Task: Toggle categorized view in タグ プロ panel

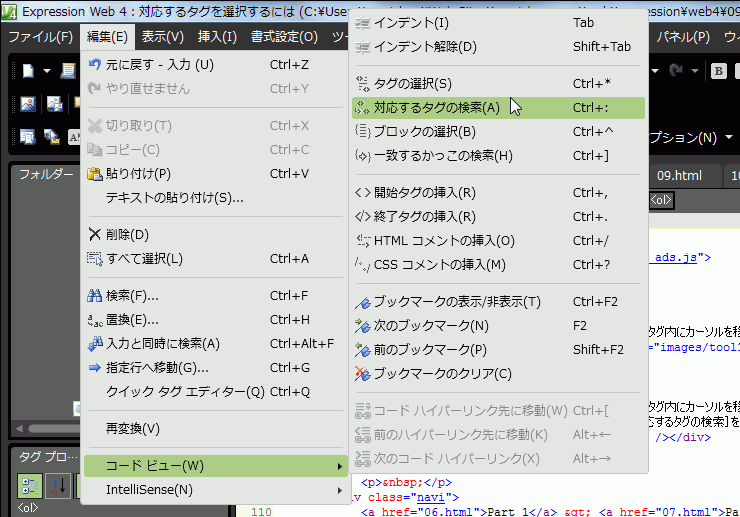Action: pyautogui.click(x=30, y=486)
